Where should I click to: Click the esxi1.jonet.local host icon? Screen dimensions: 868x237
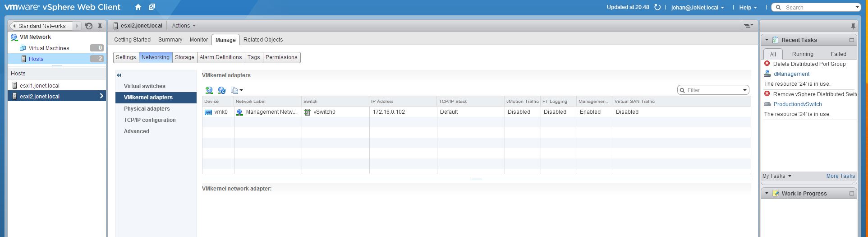tap(15, 85)
